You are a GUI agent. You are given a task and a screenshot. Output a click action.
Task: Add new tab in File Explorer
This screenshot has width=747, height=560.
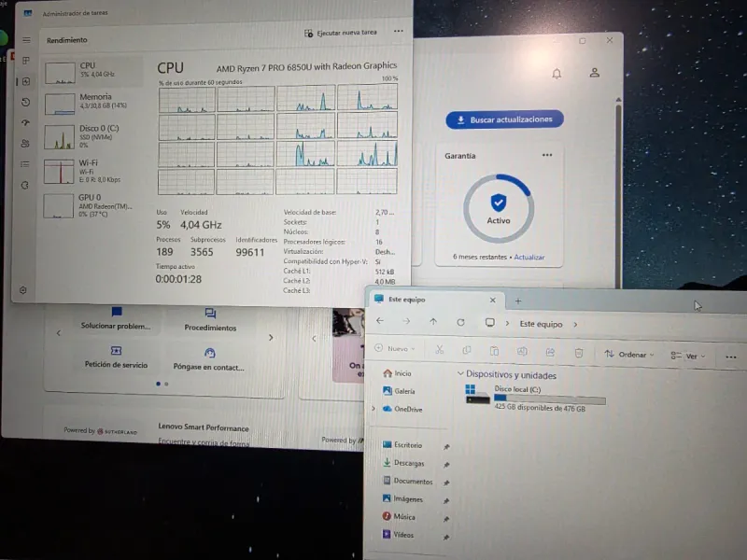point(518,301)
